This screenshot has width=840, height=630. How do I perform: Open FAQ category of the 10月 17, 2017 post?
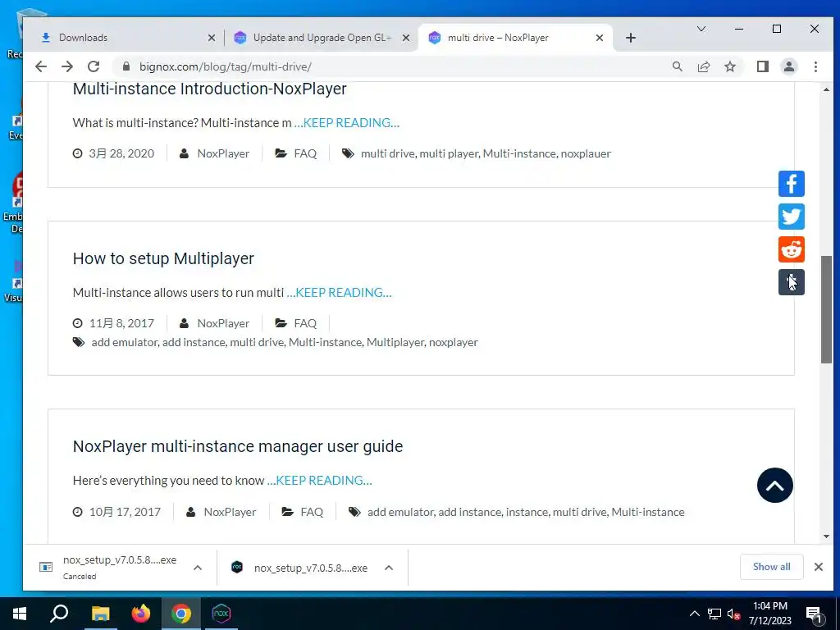[x=312, y=512]
